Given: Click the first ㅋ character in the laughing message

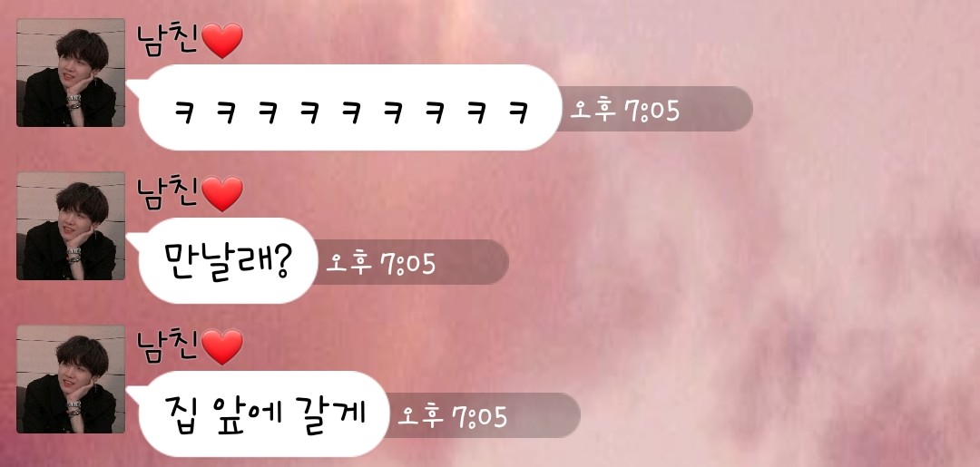Looking at the screenshot, I should point(182,112).
